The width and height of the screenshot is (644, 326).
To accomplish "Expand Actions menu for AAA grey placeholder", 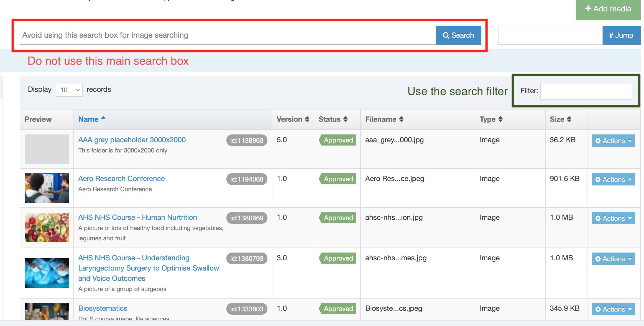I will click(x=613, y=141).
